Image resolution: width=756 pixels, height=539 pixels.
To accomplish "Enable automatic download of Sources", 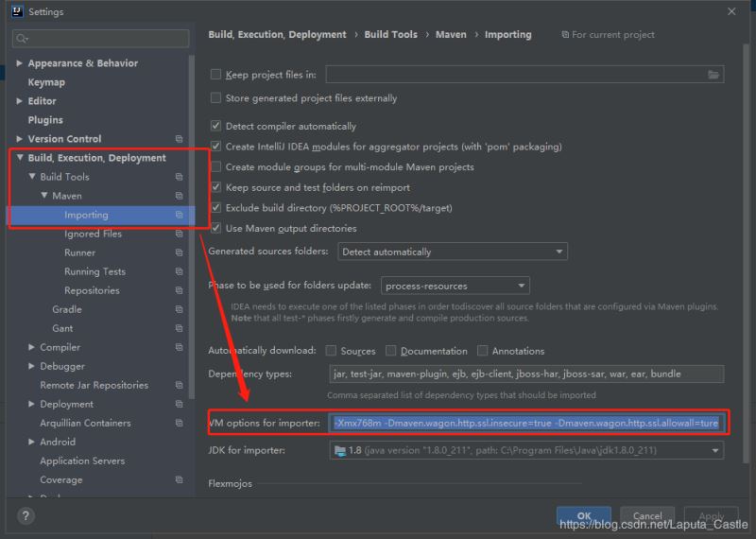I will (331, 351).
